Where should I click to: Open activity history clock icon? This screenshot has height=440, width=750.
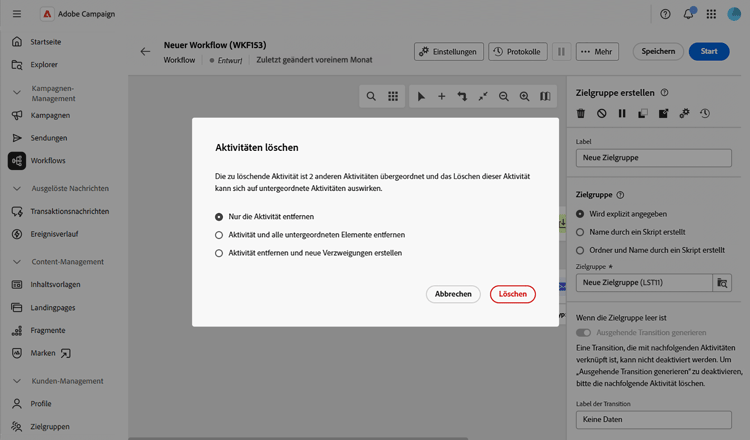(x=705, y=113)
